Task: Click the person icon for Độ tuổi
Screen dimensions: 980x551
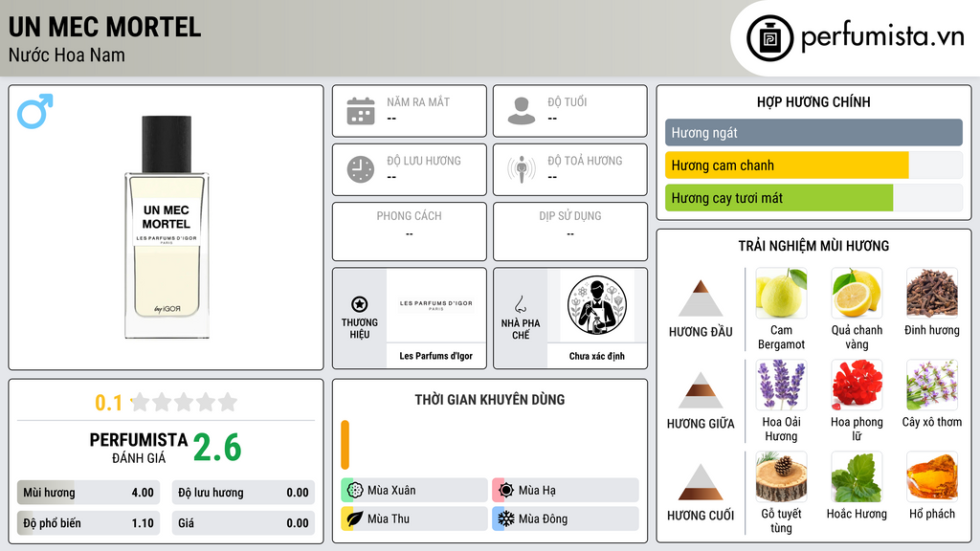Action: pyautogui.click(x=522, y=111)
